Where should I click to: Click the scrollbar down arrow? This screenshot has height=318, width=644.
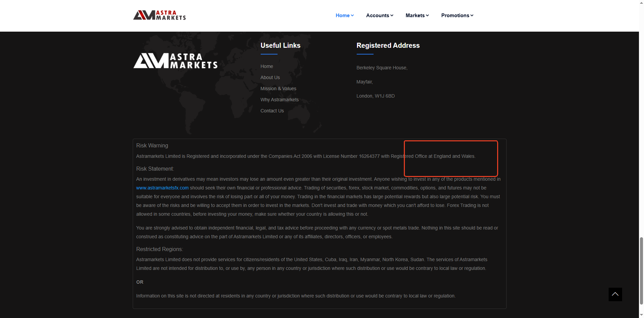tap(641, 315)
